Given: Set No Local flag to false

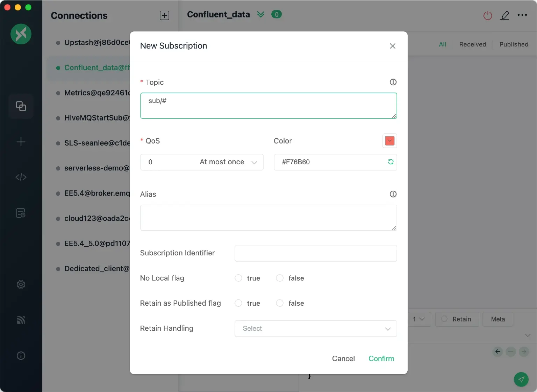Looking at the screenshot, I should click(x=280, y=278).
